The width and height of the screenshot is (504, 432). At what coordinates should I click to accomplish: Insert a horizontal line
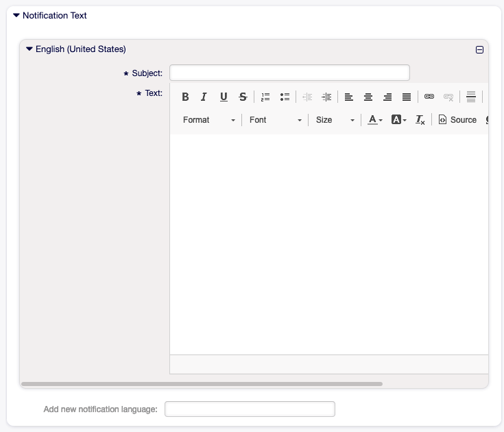(x=471, y=97)
